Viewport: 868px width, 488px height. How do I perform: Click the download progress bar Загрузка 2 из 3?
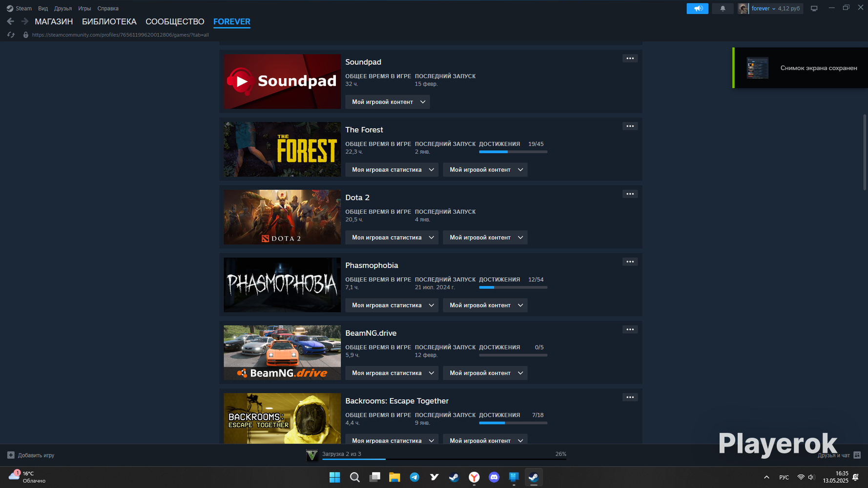(x=444, y=459)
